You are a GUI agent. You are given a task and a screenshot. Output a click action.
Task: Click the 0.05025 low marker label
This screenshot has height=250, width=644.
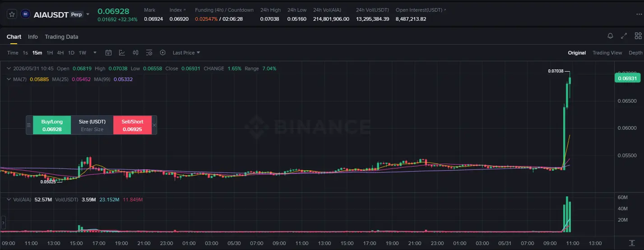(x=48, y=182)
